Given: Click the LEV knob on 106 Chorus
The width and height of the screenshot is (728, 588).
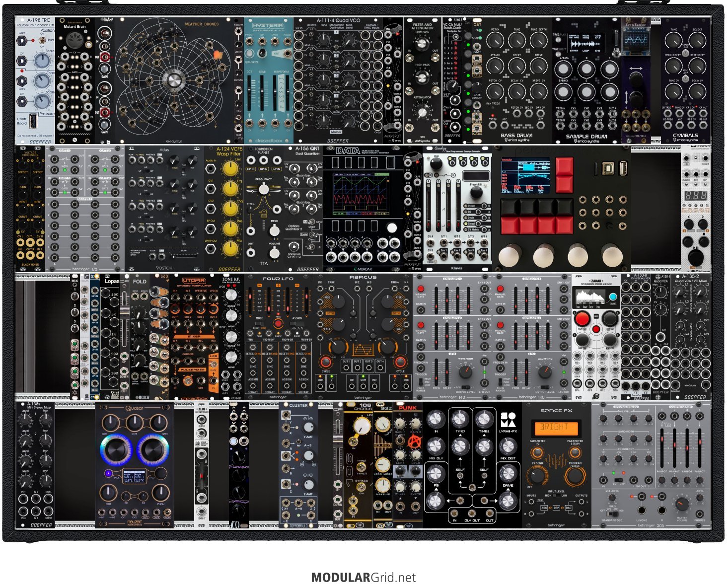Looking at the screenshot, I should click(x=363, y=425).
